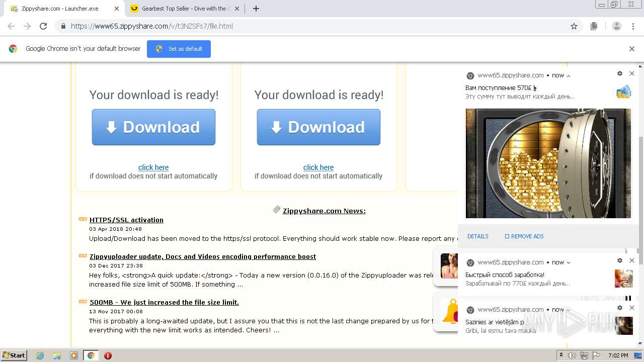
Task: Close the Gearbest Top Seller tab
Action: pyautogui.click(x=237, y=9)
